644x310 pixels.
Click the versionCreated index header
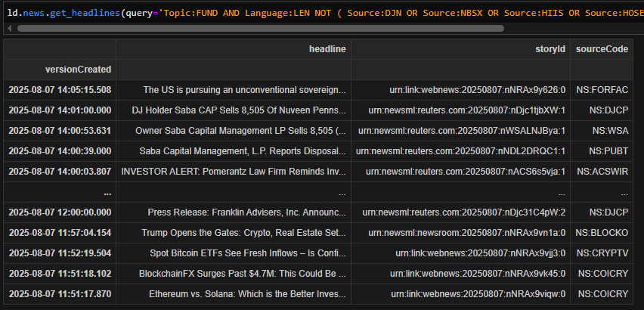[78, 70]
